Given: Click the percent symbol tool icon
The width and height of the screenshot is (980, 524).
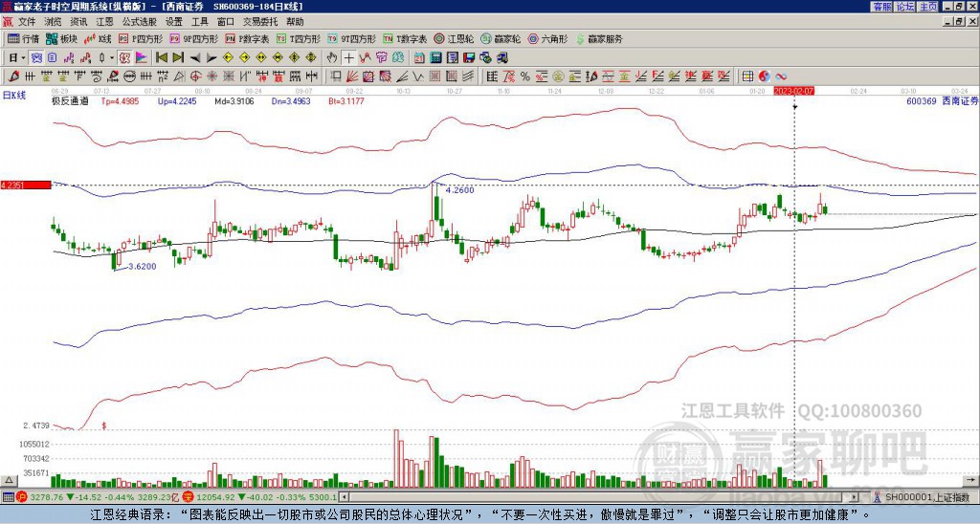Looking at the screenshot, I should 525,76.
